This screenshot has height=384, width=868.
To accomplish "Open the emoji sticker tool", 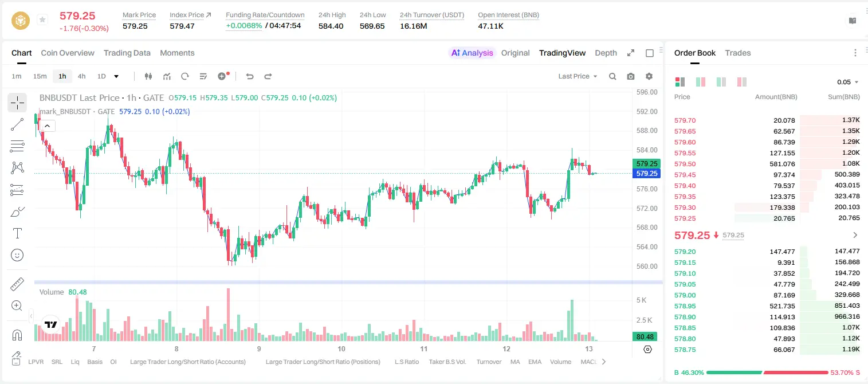I will 17,255.
